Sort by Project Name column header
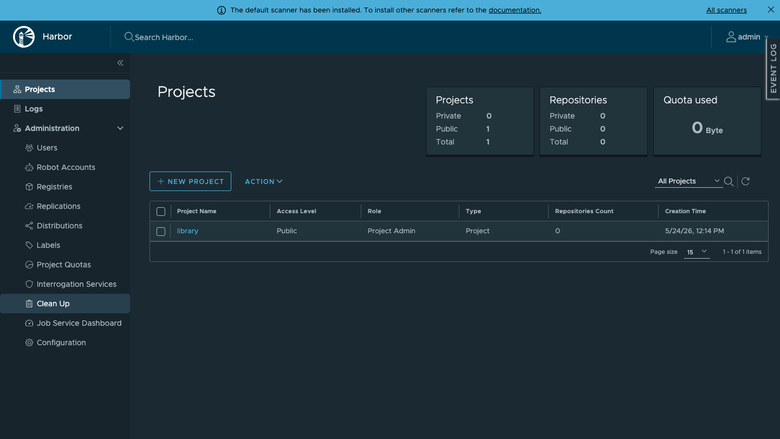 click(x=196, y=211)
